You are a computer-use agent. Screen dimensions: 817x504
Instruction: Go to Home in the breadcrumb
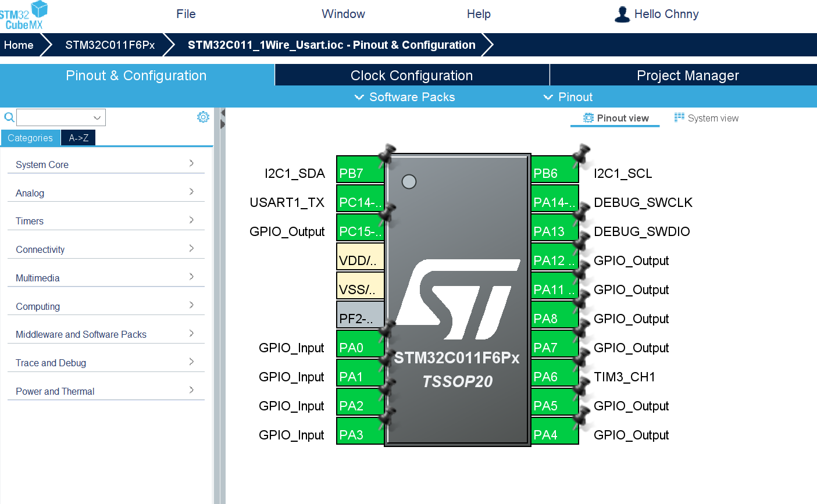pos(19,45)
